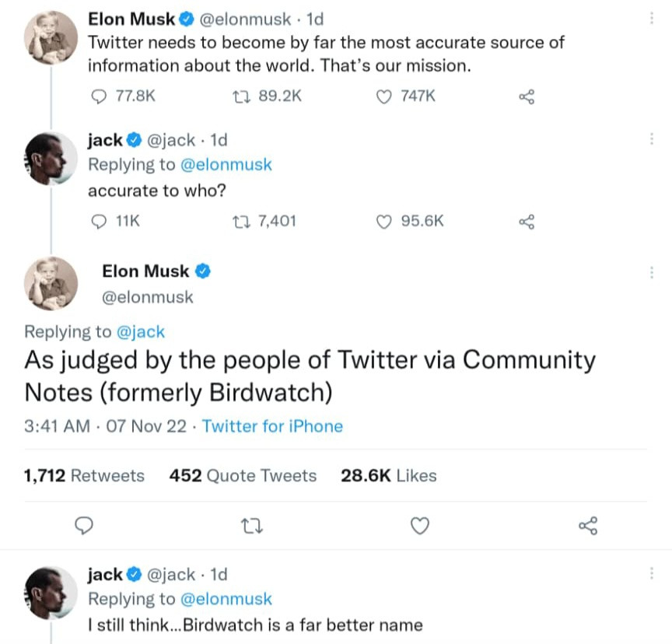This screenshot has width=672, height=644.
Task: View the 1,712 Retweets list
Action: (x=84, y=475)
